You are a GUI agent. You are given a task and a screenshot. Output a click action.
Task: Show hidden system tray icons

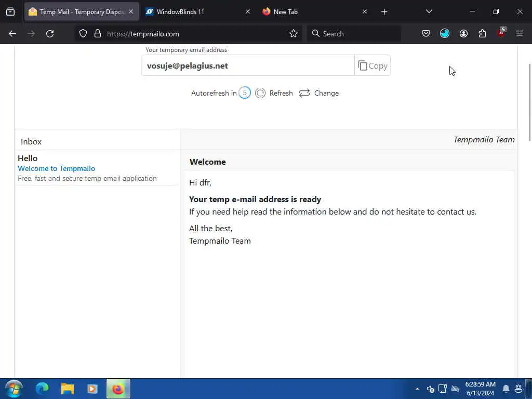point(417,389)
